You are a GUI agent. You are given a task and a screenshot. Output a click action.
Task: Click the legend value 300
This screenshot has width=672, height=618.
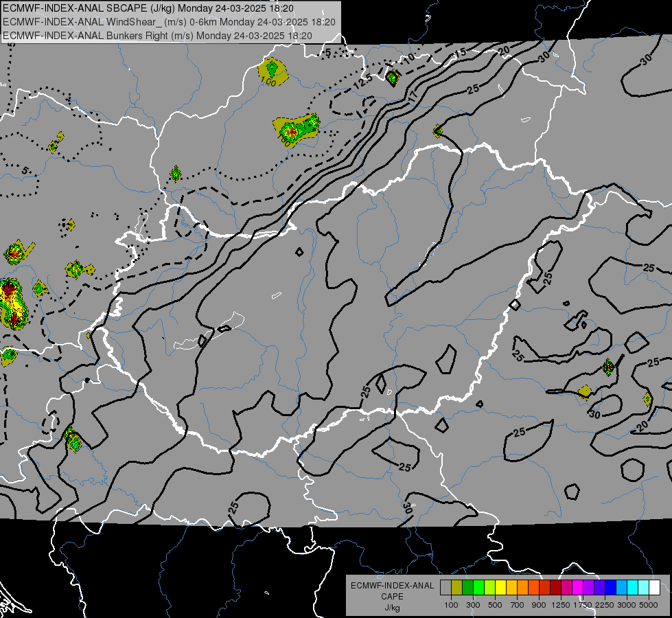473,605
